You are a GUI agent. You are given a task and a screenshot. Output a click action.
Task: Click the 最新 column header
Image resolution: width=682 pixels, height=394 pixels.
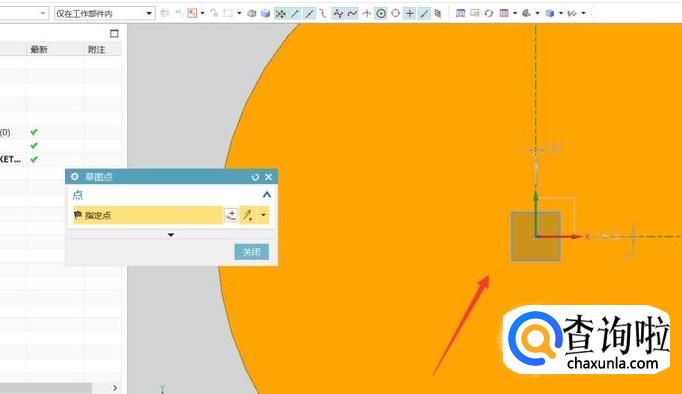(x=39, y=50)
